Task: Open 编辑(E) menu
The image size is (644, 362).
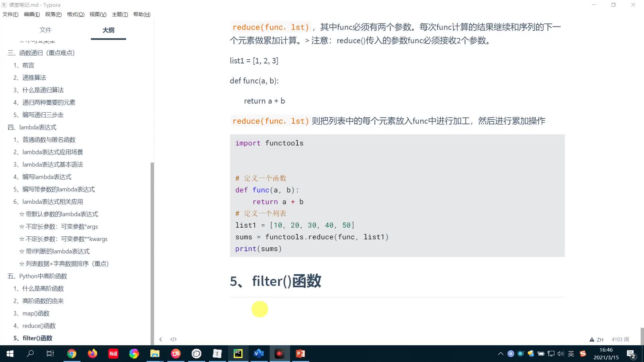Action: click(32, 14)
